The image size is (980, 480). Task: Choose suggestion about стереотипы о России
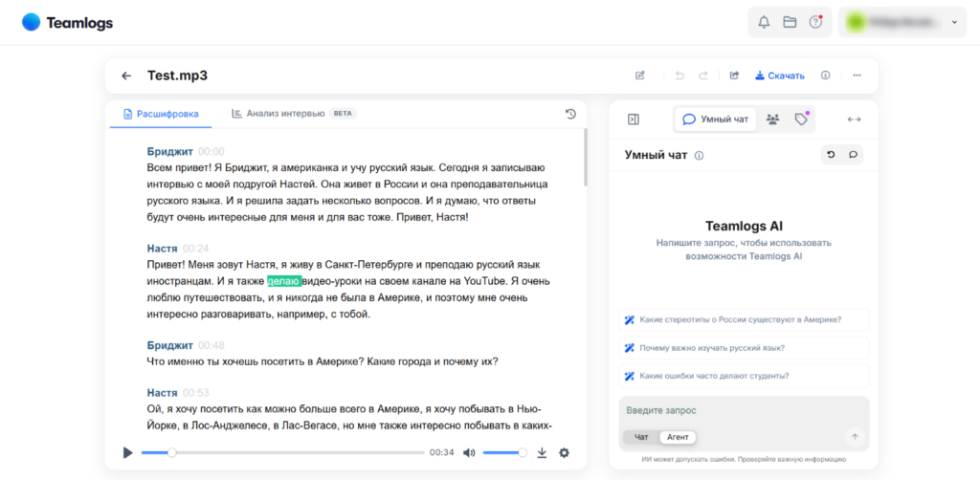point(744,319)
